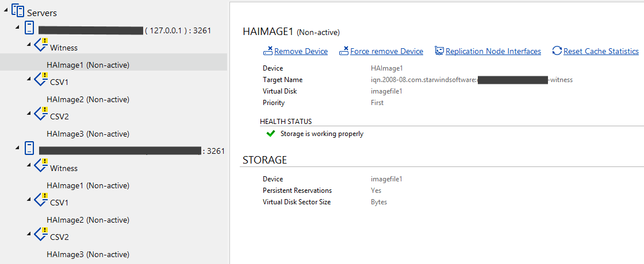Collapse the 127.0.0.1 server node
The image size is (644, 264).
17,28
